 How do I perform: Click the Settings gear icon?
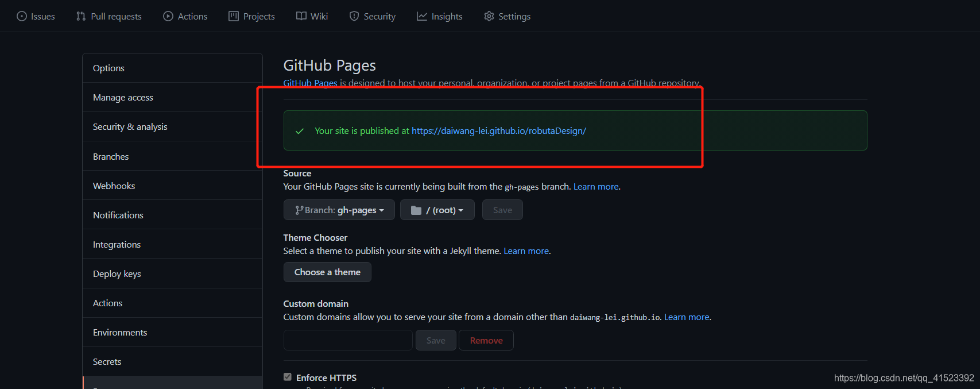[489, 16]
